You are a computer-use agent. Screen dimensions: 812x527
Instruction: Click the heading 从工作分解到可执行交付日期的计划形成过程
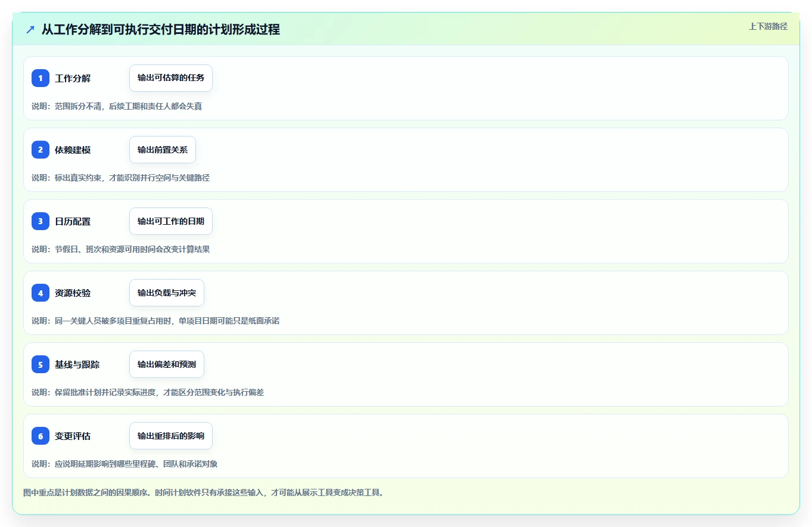pos(161,29)
